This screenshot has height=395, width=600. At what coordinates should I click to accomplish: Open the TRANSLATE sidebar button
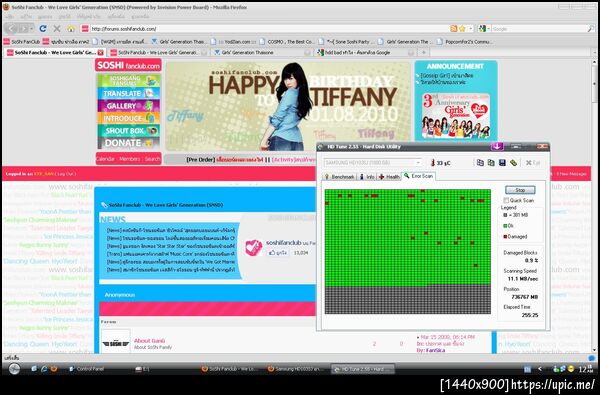[x=129, y=93]
